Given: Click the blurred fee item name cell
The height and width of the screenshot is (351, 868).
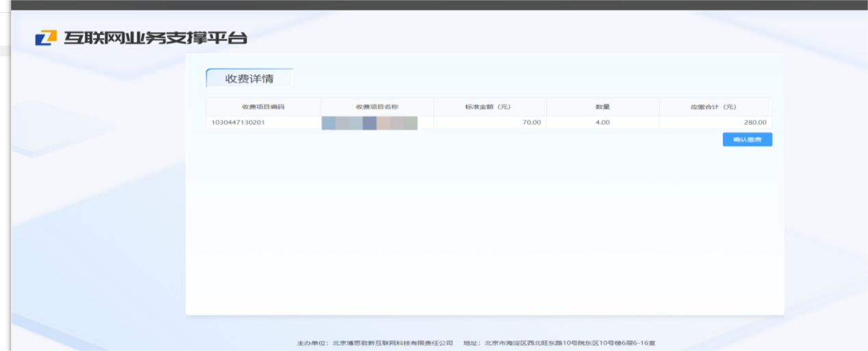Looking at the screenshot, I should [370, 123].
